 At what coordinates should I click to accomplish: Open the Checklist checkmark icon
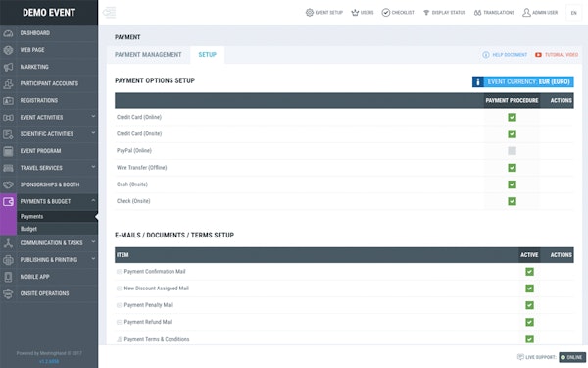(385, 13)
